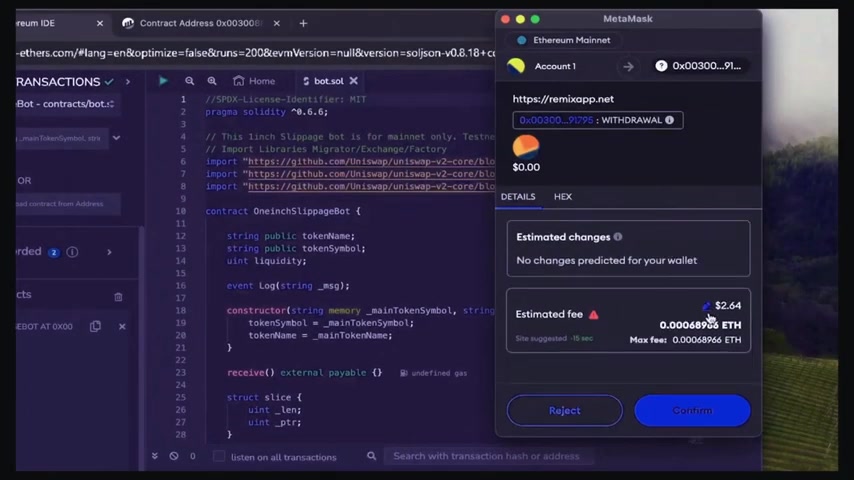Screen dimensions: 854x480
Task: Click the browser address bar URL
Action: [x=256, y=53]
